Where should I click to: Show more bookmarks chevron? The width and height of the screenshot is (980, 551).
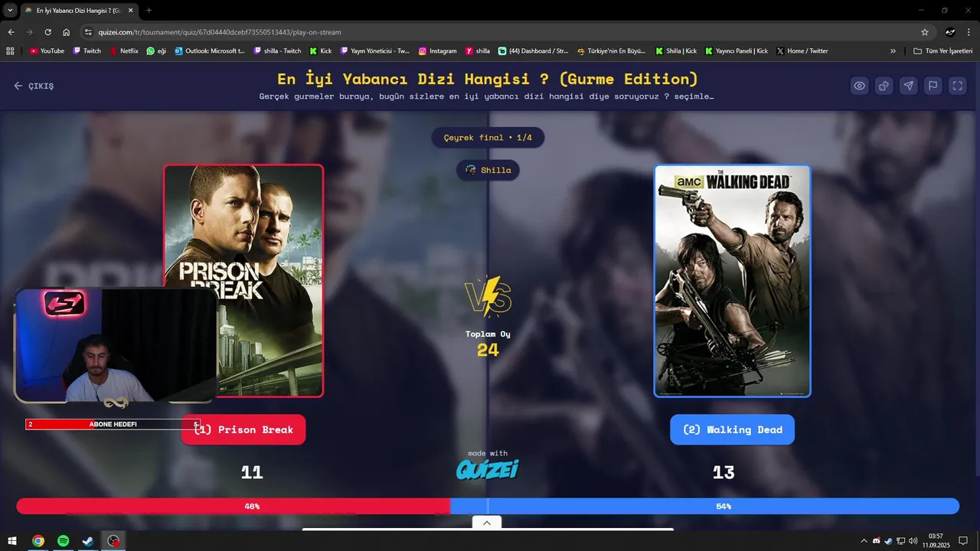point(893,51)
